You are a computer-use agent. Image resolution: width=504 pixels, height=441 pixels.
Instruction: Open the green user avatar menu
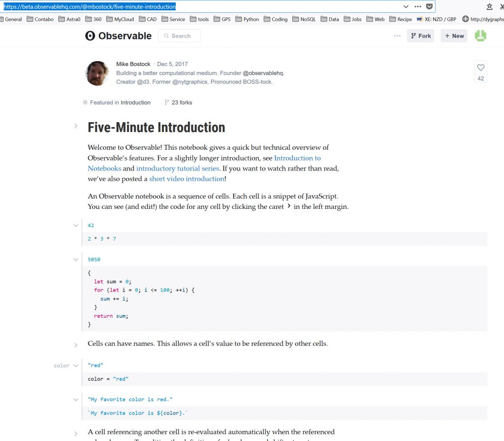tap(480, 35)
